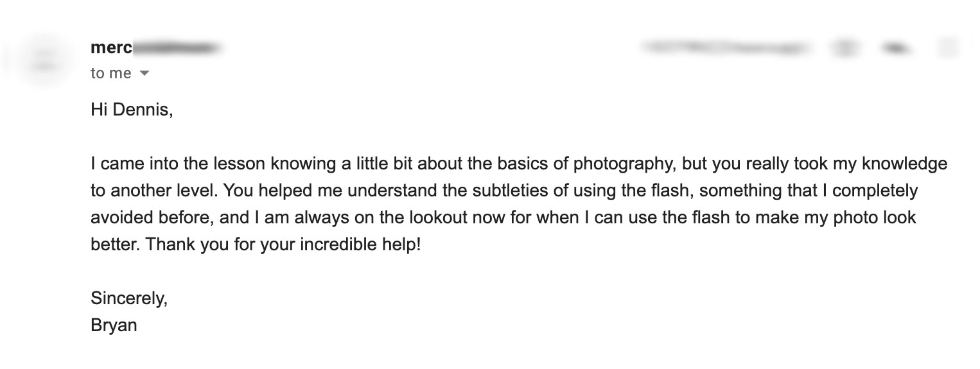980x369 pixels.
Task: Click the "Sincerely," closing line
Action: 129,298
